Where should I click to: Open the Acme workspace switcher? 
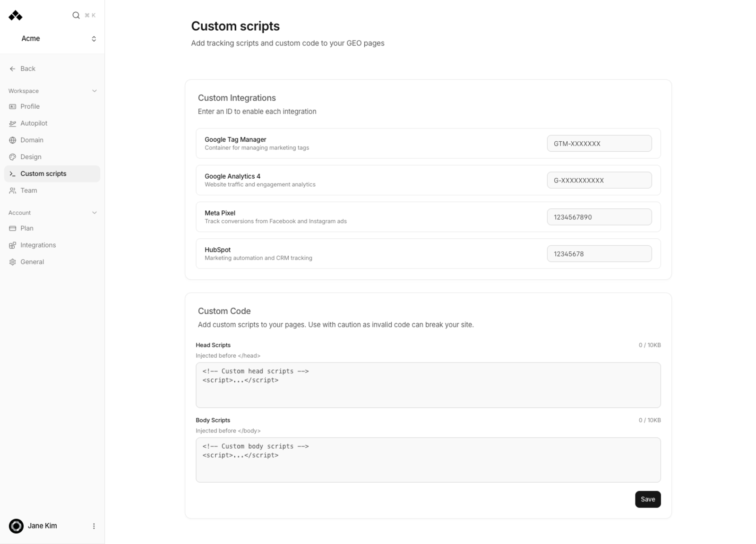pos(52,39)
